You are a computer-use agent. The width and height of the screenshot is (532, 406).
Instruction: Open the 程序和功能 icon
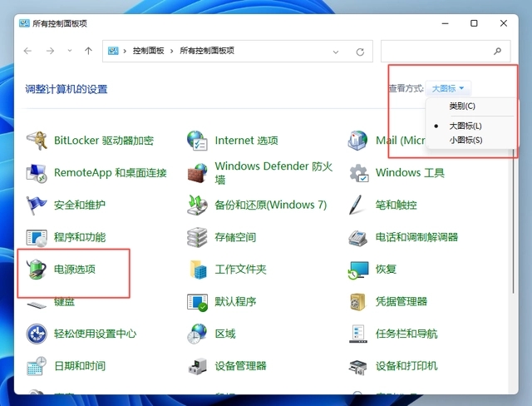click(x=37, y=237)
